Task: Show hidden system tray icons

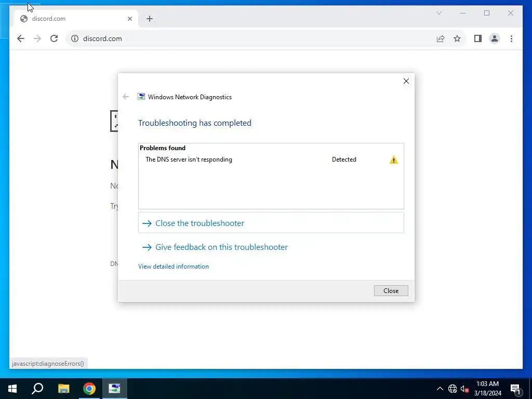Action: [440, 389]
